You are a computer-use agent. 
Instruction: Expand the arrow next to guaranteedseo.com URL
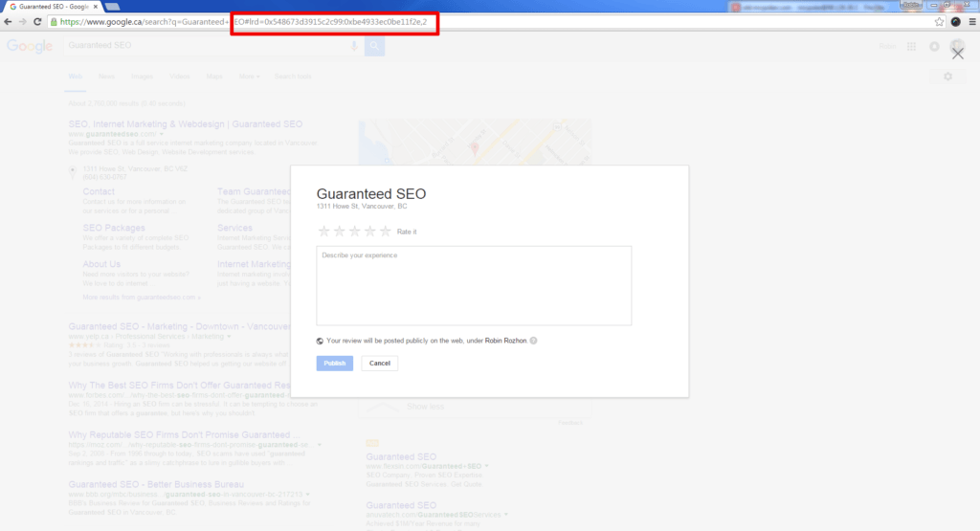tap(161, 134)
